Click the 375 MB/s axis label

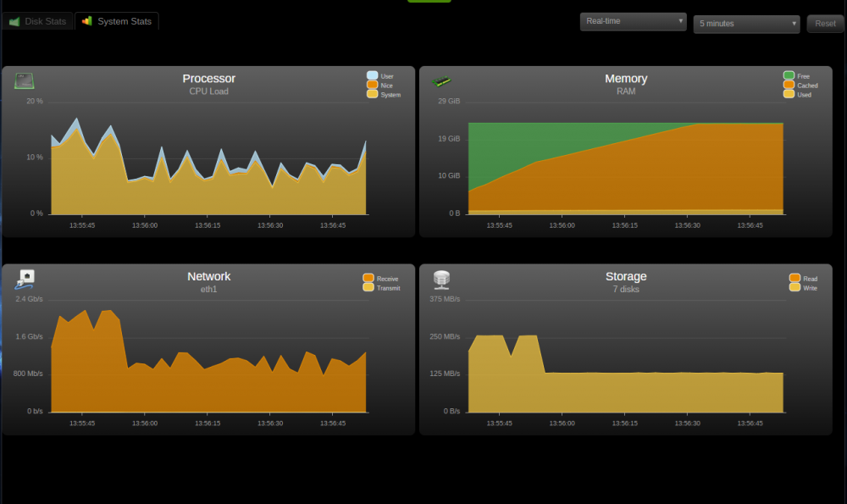pyautogui.click(x=446, y=299)
